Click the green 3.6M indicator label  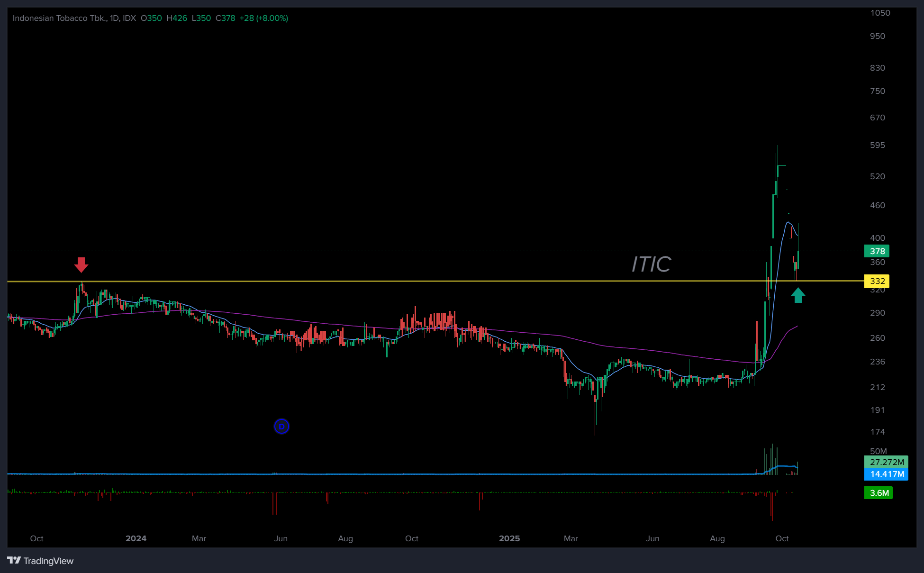tap(879, 493)
